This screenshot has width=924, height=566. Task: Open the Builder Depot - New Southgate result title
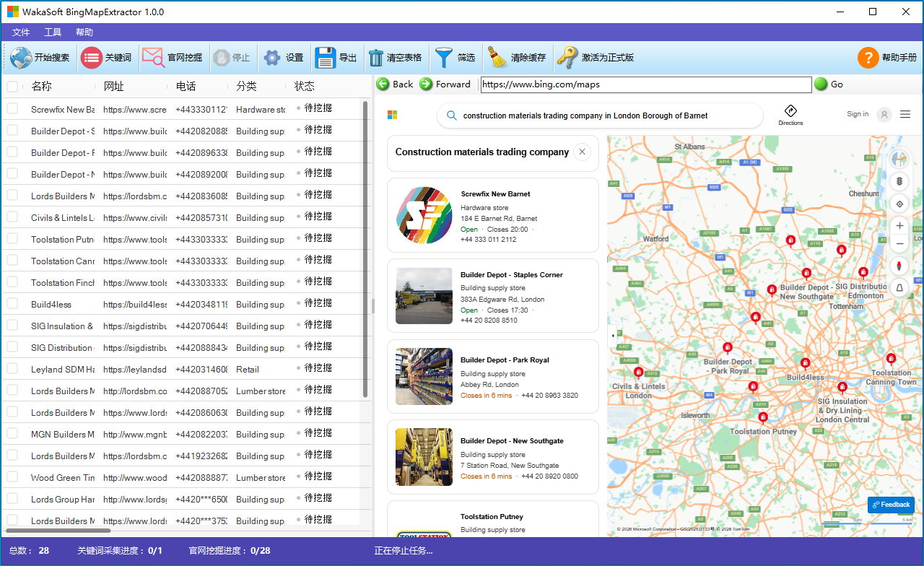coord(512,441)
